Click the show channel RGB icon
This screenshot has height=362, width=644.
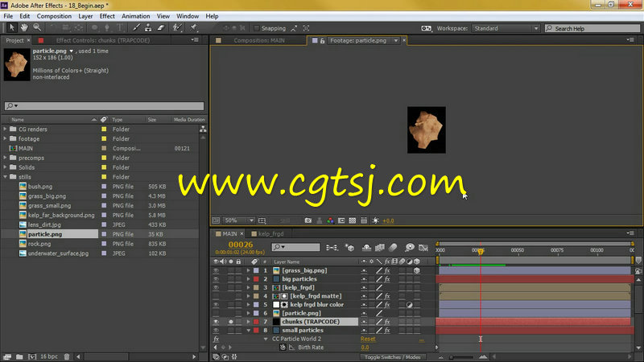(x=330, y=220)
